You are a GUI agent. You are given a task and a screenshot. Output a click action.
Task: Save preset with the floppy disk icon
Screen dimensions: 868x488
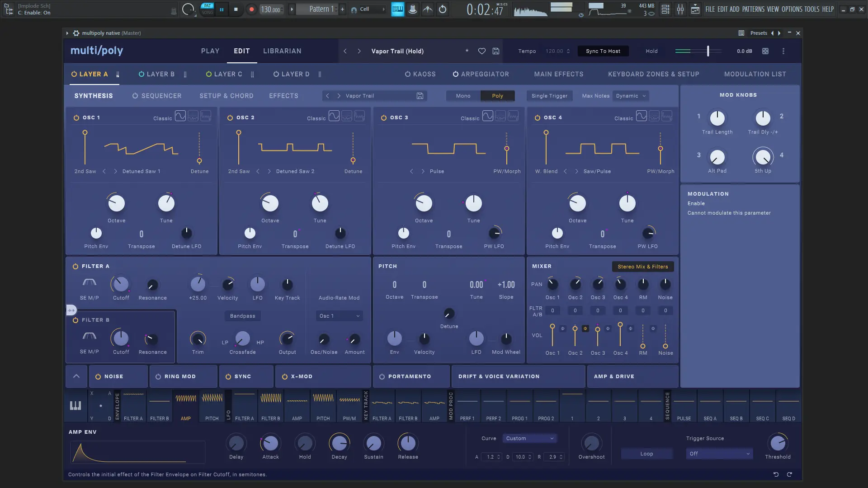click(x=496, y=51)
